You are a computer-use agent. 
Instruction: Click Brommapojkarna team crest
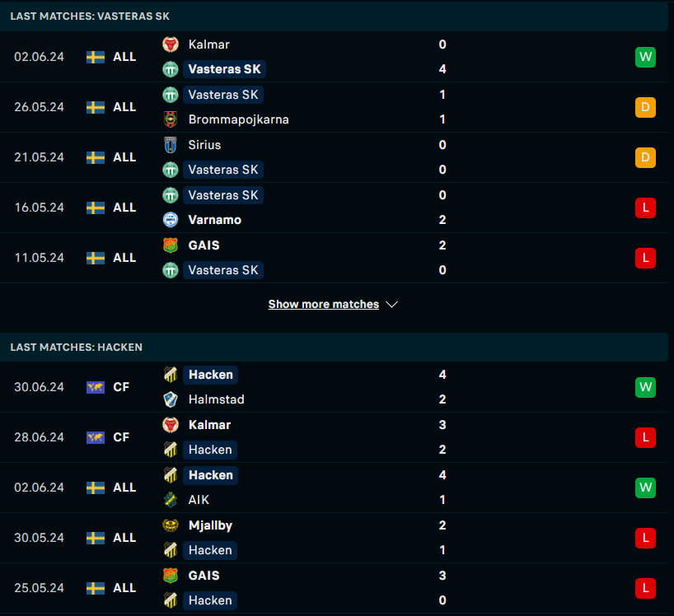coord(171,119)
